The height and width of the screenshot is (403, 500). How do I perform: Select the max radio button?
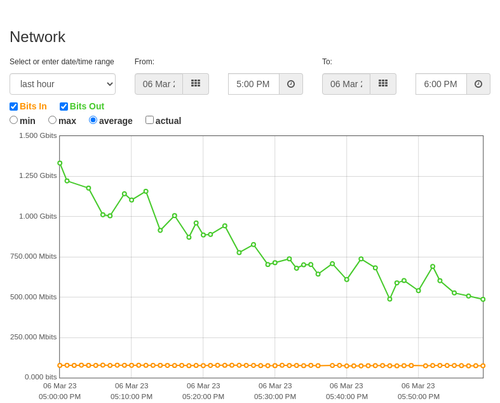click(x=52, y=120)
